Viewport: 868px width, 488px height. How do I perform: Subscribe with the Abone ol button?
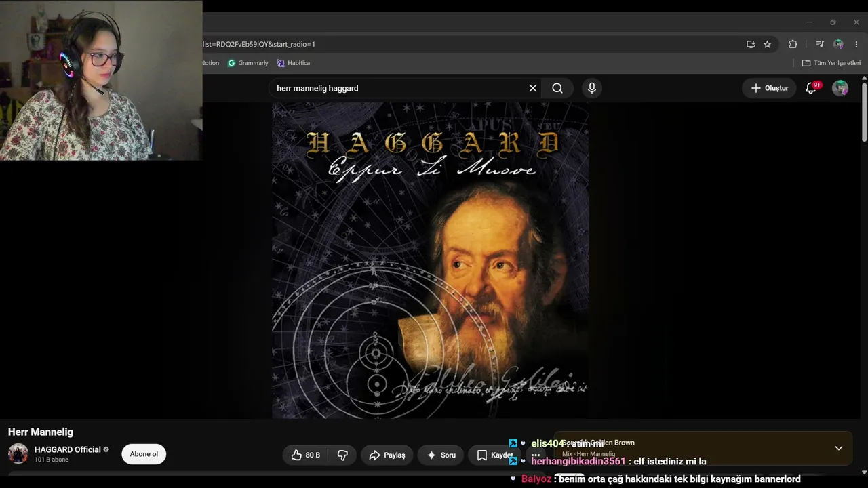pos(144,454)
